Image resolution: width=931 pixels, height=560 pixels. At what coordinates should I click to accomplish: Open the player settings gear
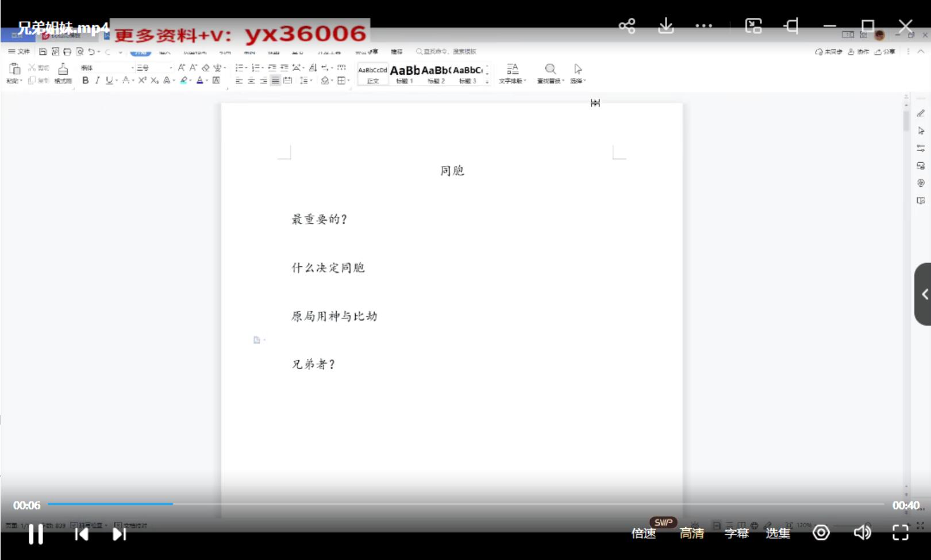pos(821,533)
